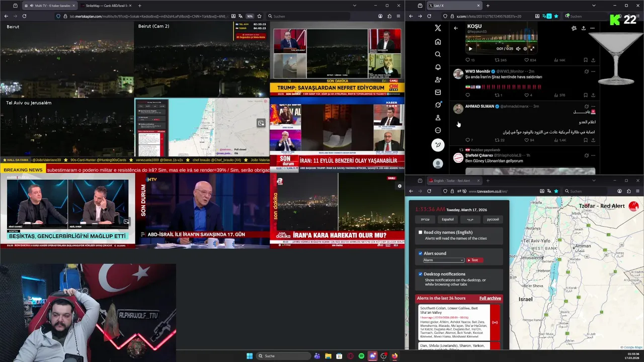Compose new post with feather button
Viewport: 644px width, 362px height.
(438, 145)
